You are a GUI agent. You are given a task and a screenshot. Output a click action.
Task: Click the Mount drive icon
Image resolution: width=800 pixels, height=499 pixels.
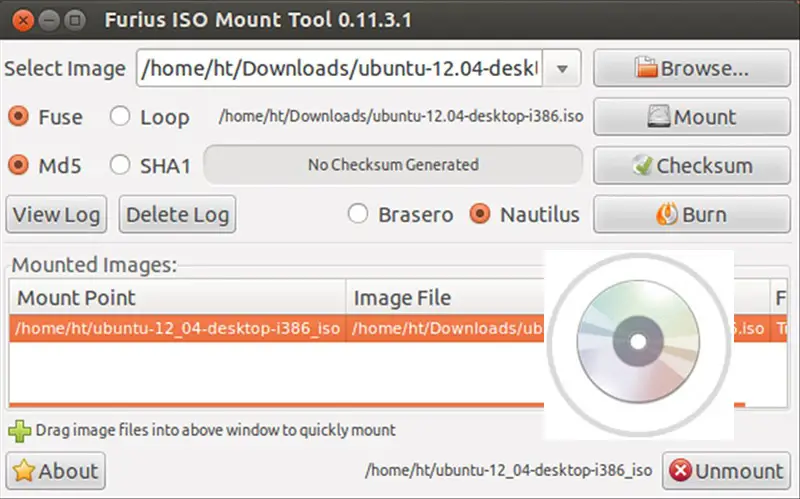click(x=660, y=117)
